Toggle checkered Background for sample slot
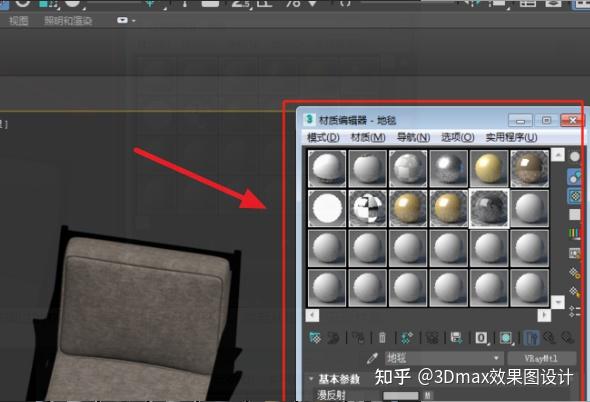This screenshot has height=402, width=590. (574, 196)
